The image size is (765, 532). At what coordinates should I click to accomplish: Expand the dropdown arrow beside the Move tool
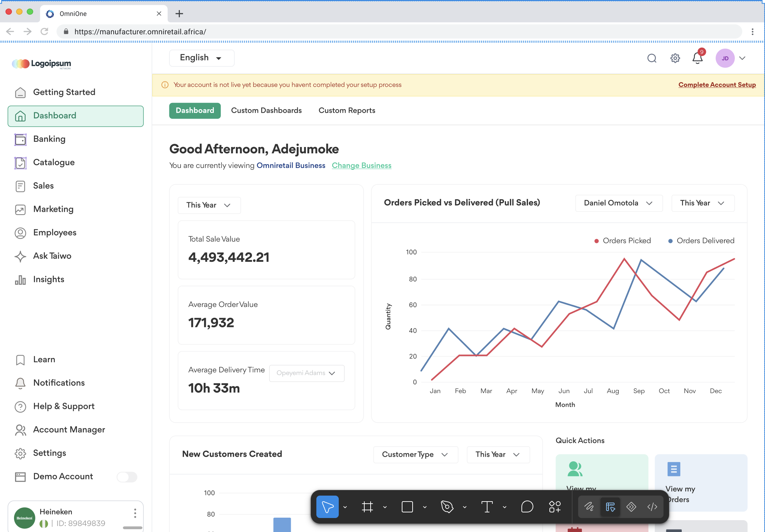pos(345,507)
